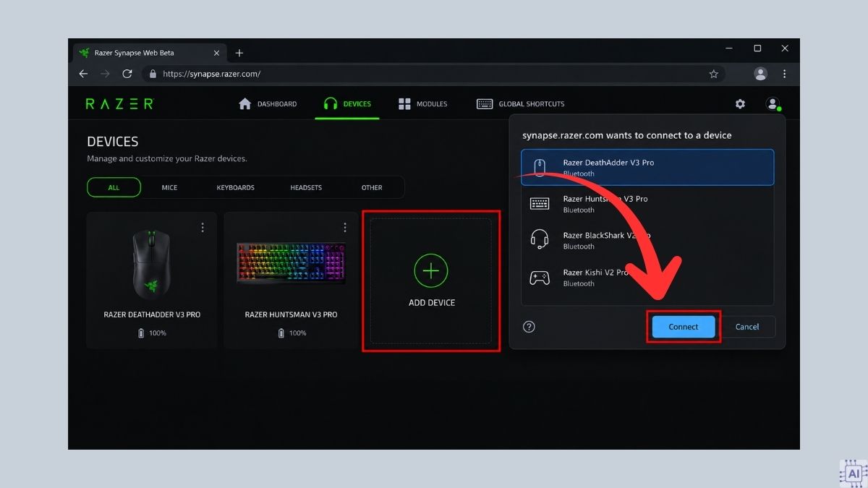868x488 pixels.
Task: Click the DEVICES heading
Action: pos(113,142)
